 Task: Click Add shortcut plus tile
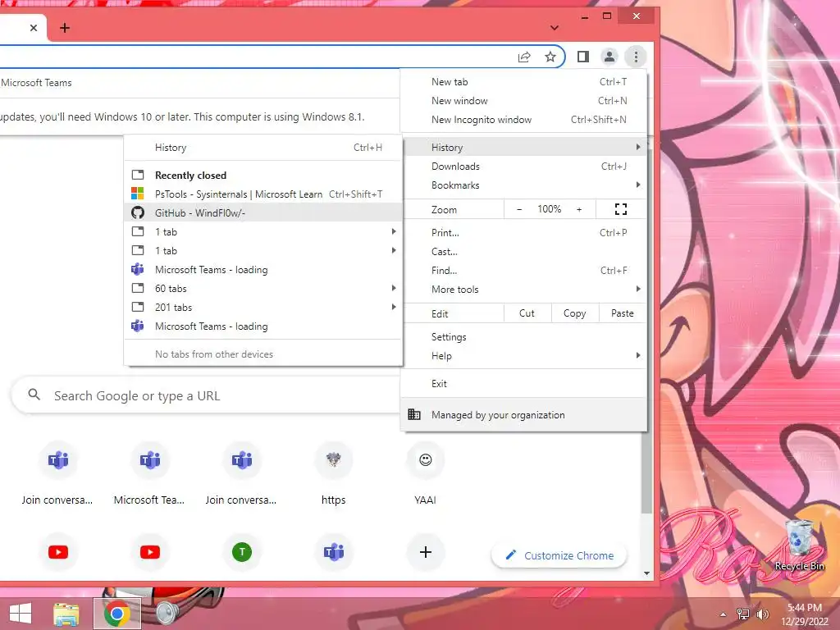[x=426, y=552]
